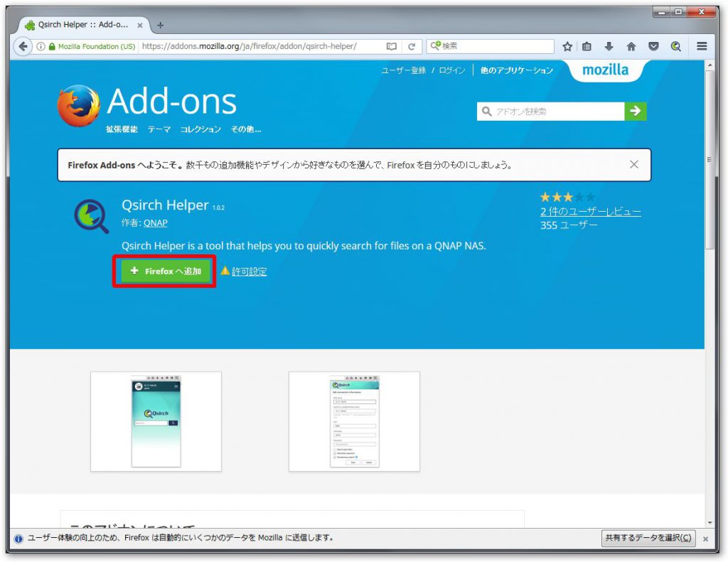Viewport: 728px width, 562px height.
Task: Click the Qsirch Helper magnifier icon
Action: point(92,216)
